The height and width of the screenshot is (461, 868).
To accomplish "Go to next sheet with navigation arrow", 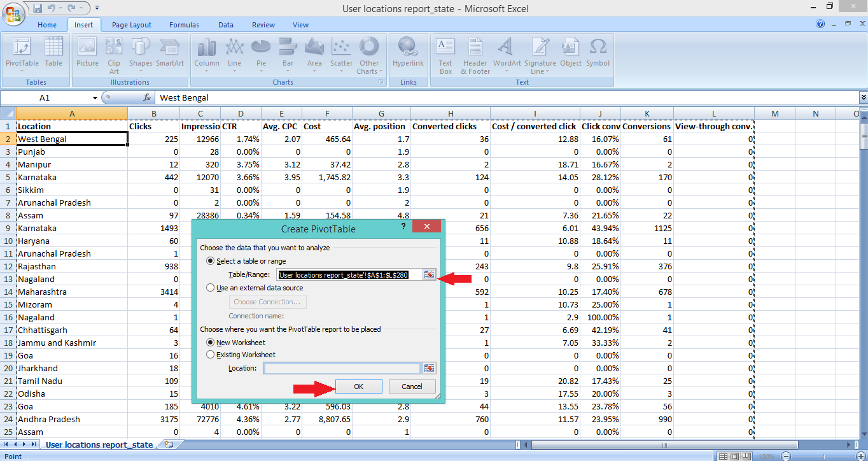I will pyautogui.click(x=24, y=444).
